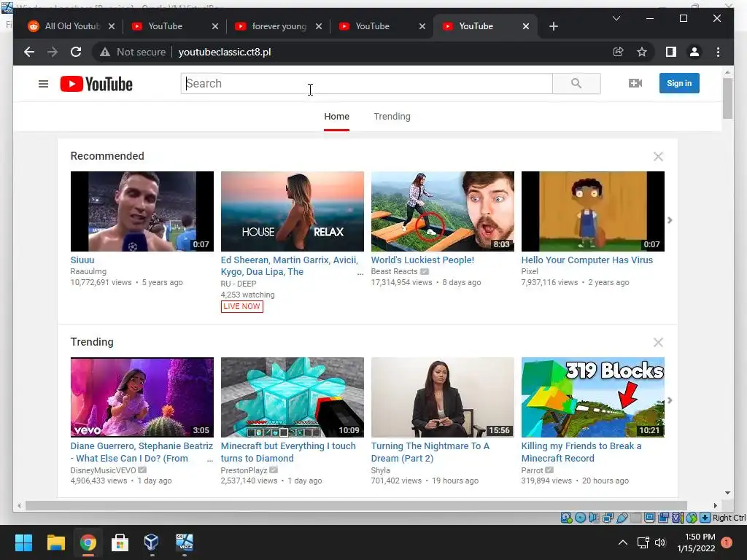This screenshot has height=560, width=747.
Task: Open Killing my Friends Minecraft Record link
Action: click(x=581, y=452)
